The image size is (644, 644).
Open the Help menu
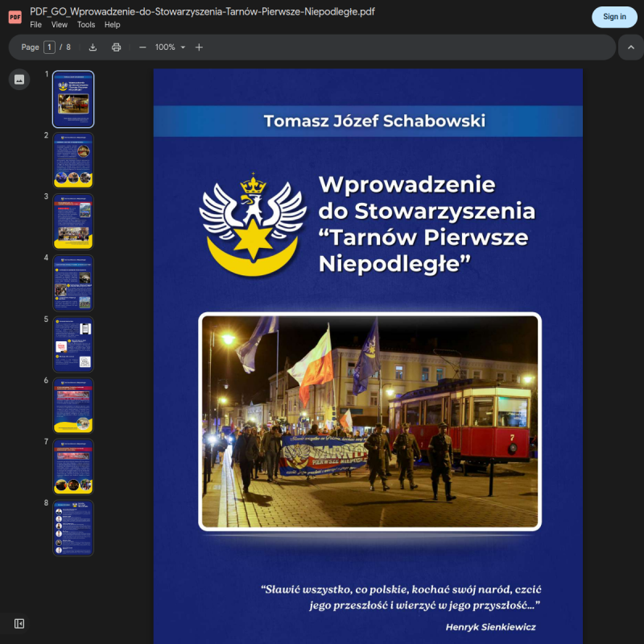(112, 25)
